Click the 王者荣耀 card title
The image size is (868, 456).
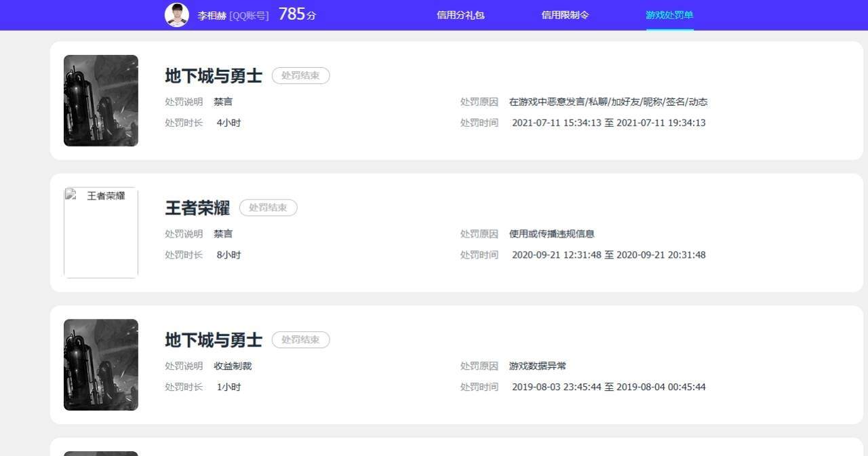[197, 208]
